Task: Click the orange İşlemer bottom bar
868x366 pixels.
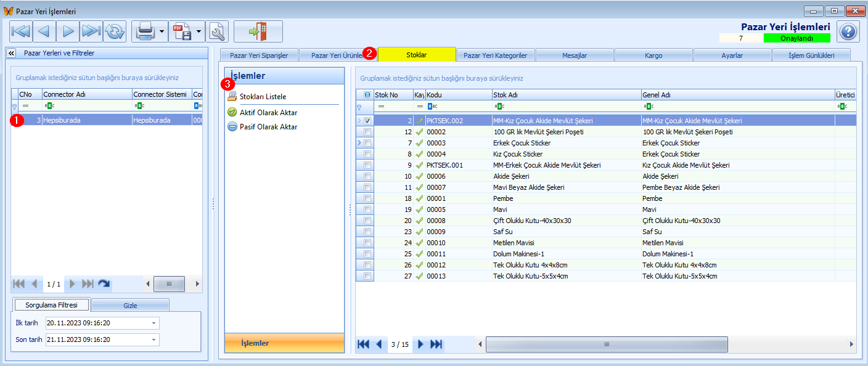Action: pos(284,343)
